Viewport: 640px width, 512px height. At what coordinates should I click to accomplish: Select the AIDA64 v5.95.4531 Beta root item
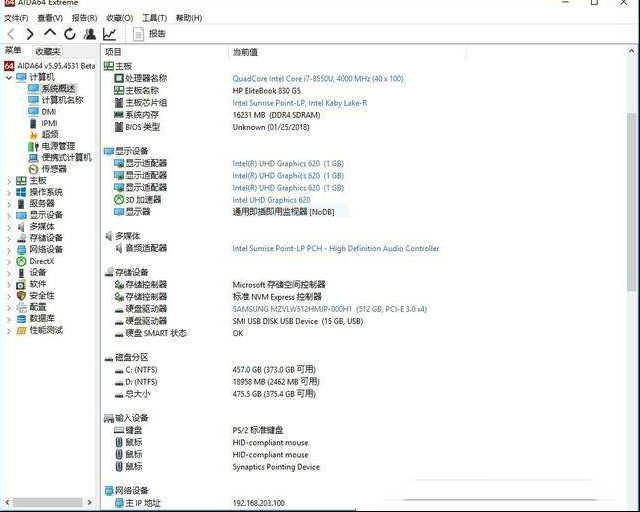(x=49, y=66)
